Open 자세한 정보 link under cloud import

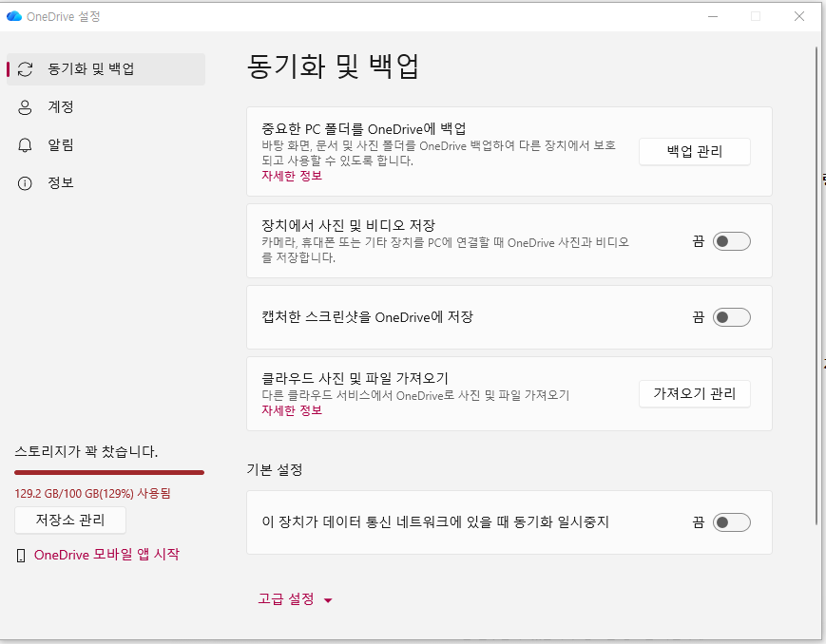pyautogui.click(x=292, y=410)
